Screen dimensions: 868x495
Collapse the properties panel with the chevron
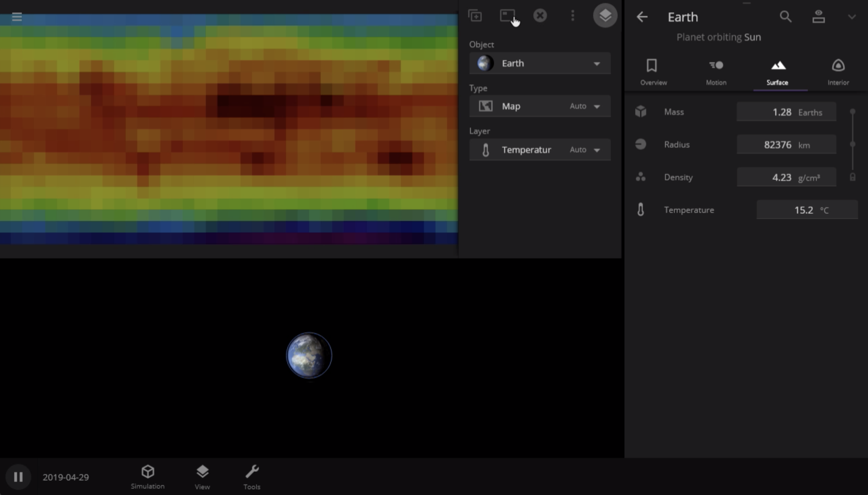click(852, 17)
